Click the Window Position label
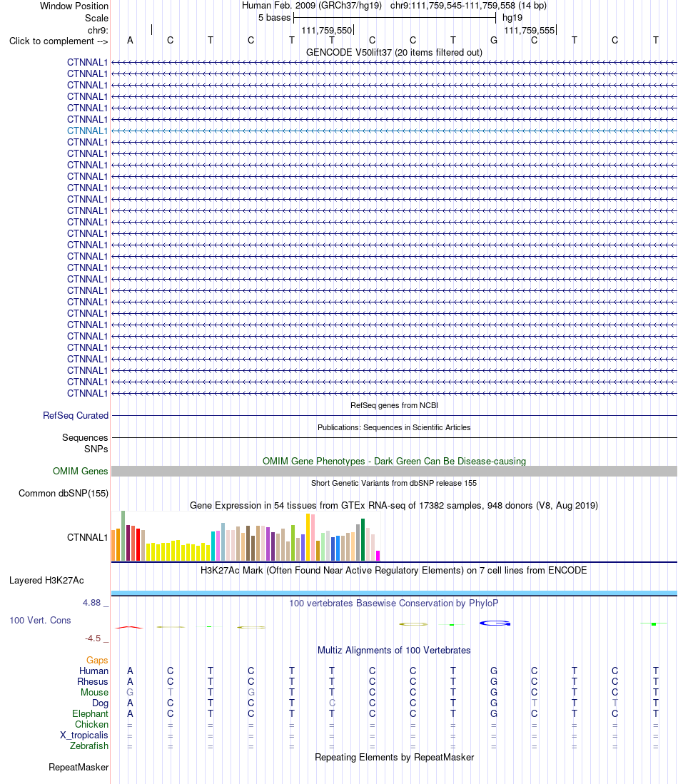The width and height of the screenshot is (678, 784). (74, 6)
